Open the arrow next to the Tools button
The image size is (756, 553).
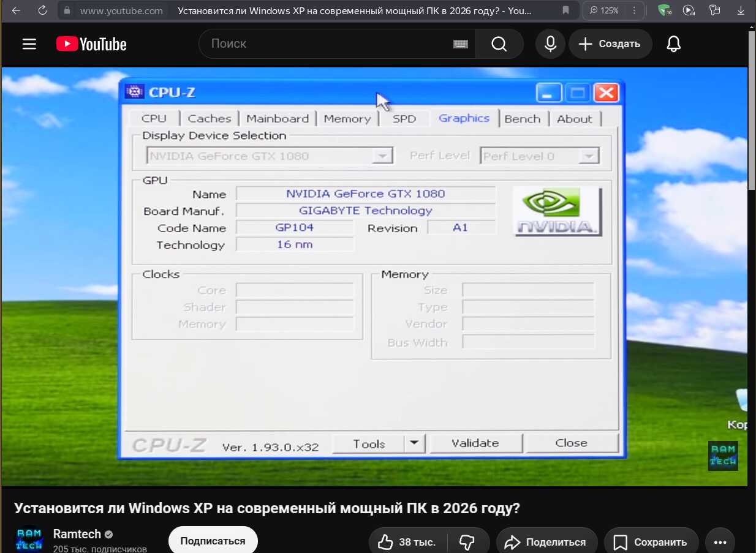[414, 443]
